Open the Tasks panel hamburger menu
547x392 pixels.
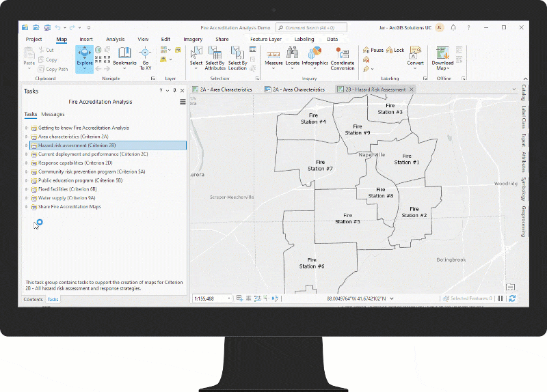(x=183, y=102)
